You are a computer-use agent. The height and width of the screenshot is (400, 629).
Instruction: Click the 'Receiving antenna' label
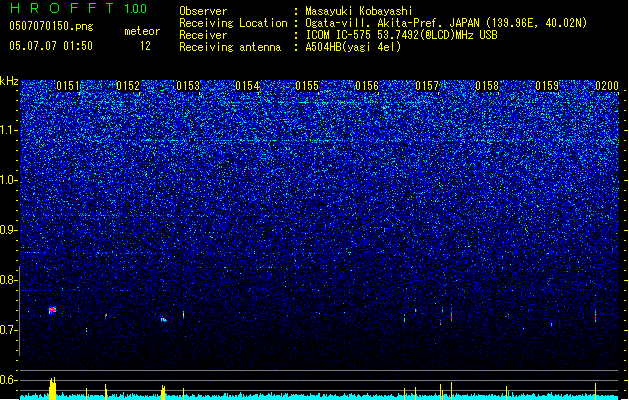(230, 47)
